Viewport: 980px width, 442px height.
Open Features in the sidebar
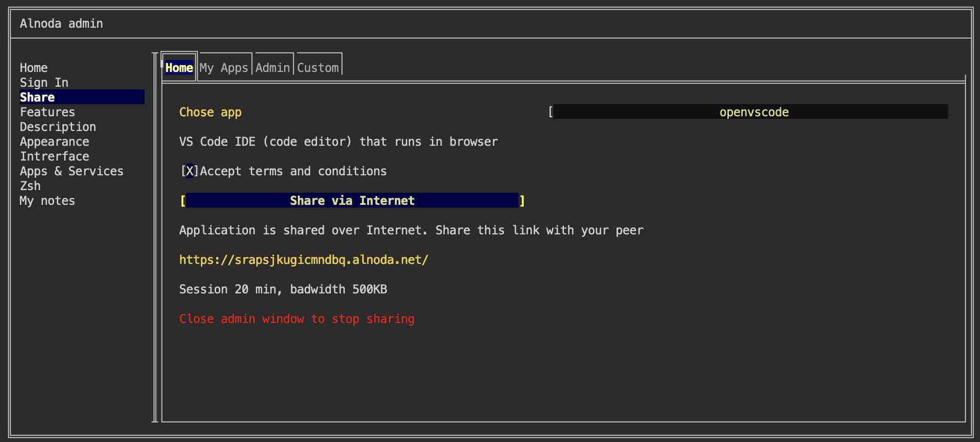pos(47,112)
